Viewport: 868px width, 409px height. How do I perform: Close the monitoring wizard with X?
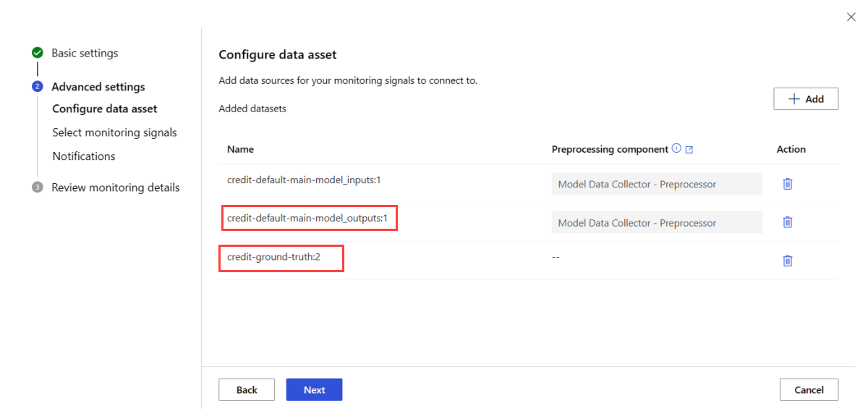(x=851, y=17)
